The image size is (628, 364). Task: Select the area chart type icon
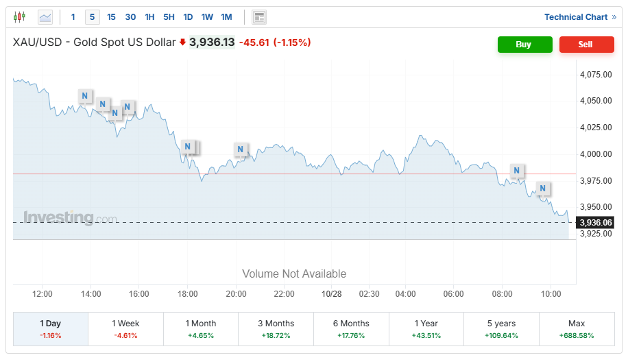(x=45, y=16)
